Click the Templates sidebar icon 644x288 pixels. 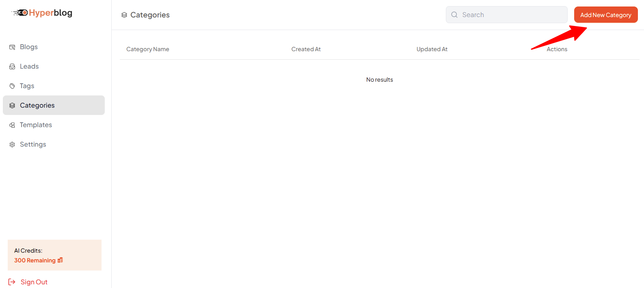(12, 125)
